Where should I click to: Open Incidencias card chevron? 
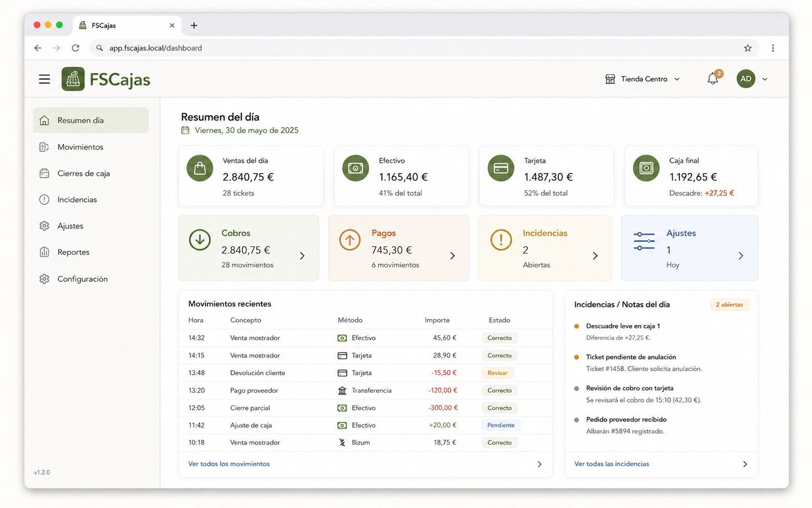(595, 256)
